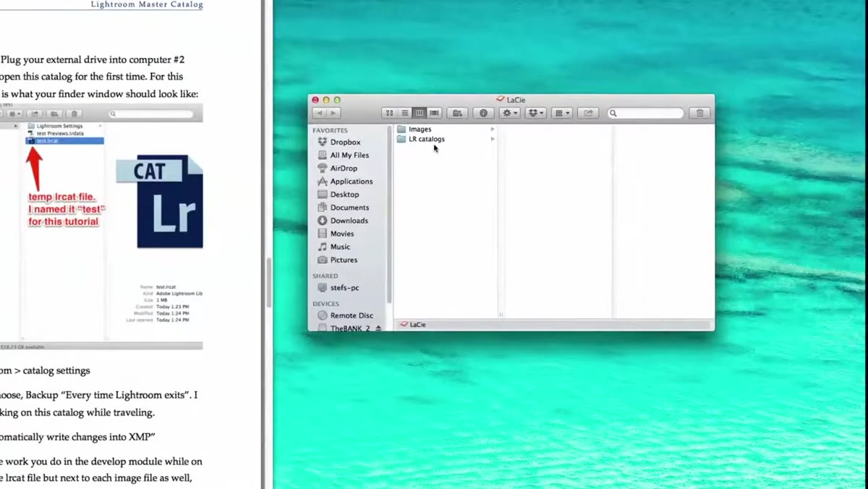The height and width of the screenshot is (489, 868).
Task: Open Get Info from the Finder toolbar
Action: click(x=484, y=113)
